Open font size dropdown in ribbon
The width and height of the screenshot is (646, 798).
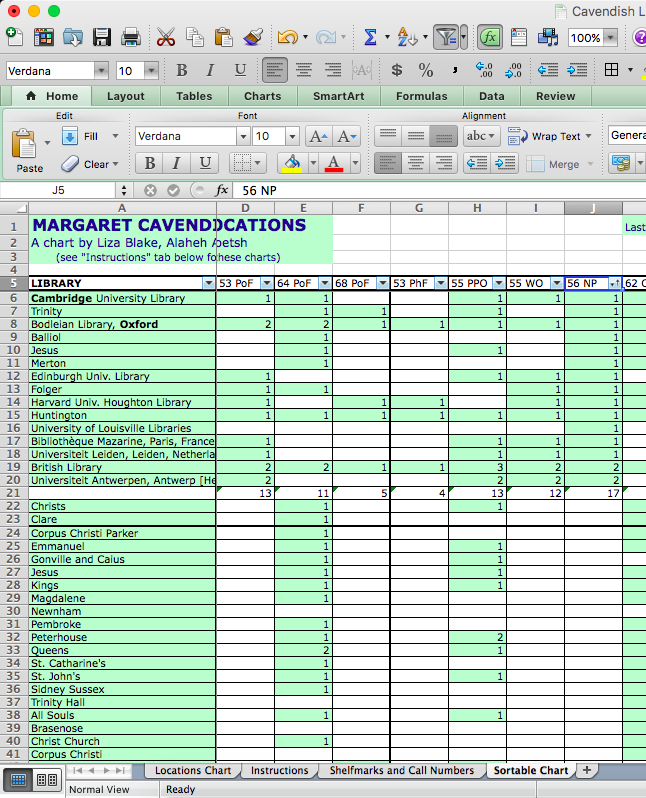292,136
